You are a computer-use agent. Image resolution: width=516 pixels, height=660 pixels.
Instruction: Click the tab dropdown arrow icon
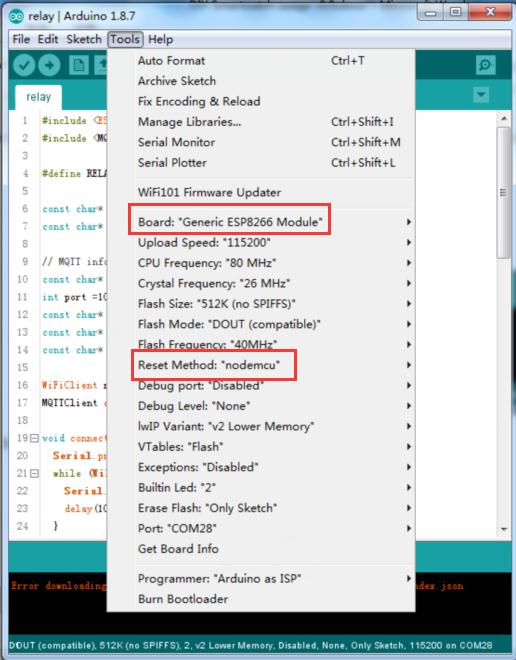click(x=481, y=95)
